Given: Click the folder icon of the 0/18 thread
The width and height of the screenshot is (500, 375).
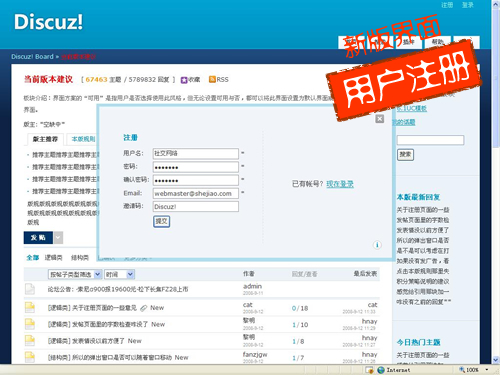Looking at the screenshot, I should pos(30,307).
